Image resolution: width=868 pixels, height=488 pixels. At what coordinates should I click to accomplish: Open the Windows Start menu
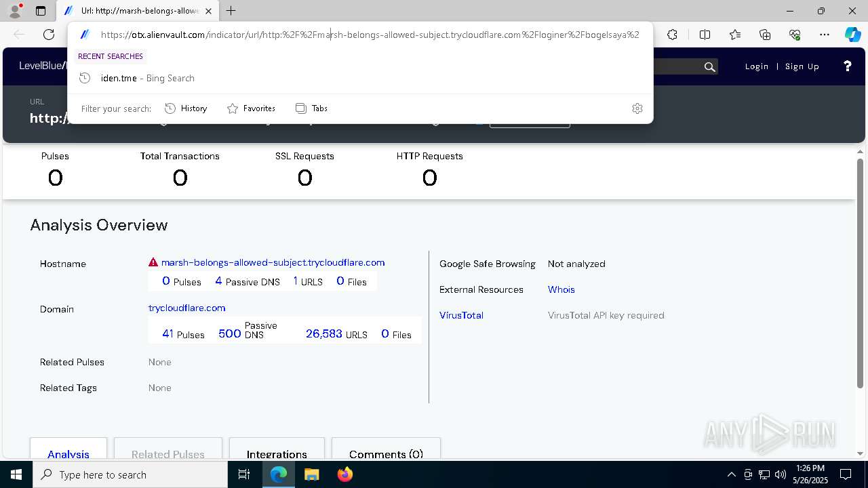(16, 474)
